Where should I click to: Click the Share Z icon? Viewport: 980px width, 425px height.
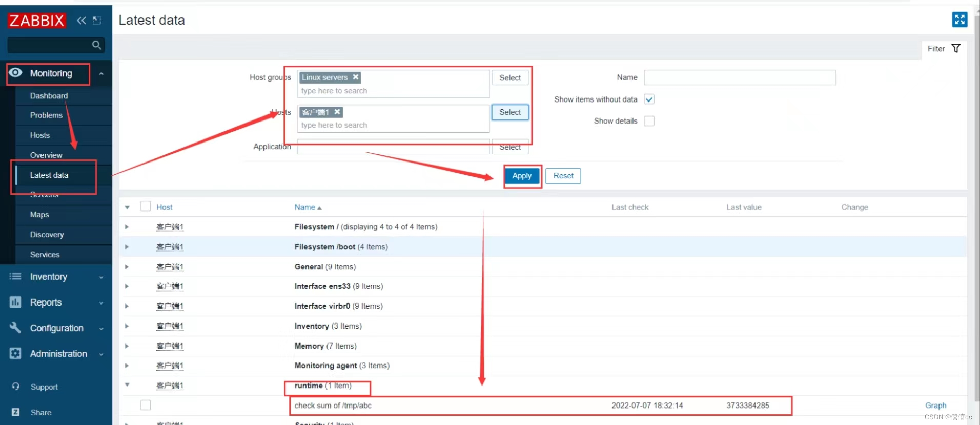tap(15, 412)
